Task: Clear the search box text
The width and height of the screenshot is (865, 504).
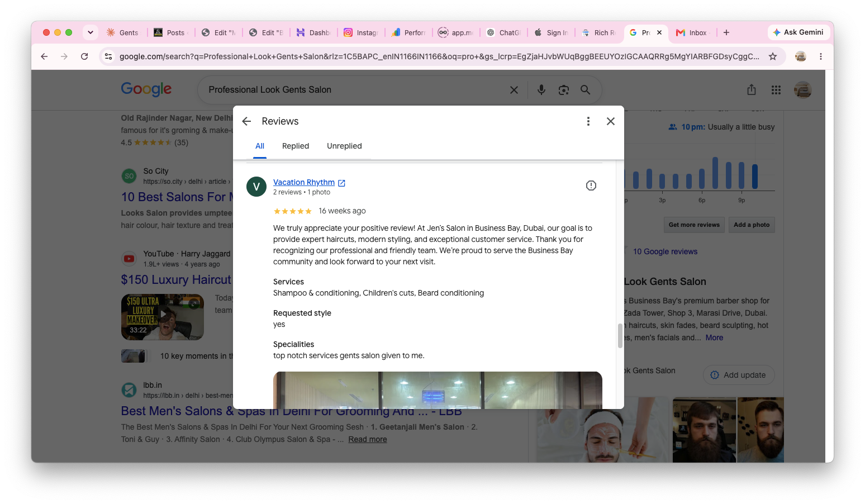Action: 514,90
